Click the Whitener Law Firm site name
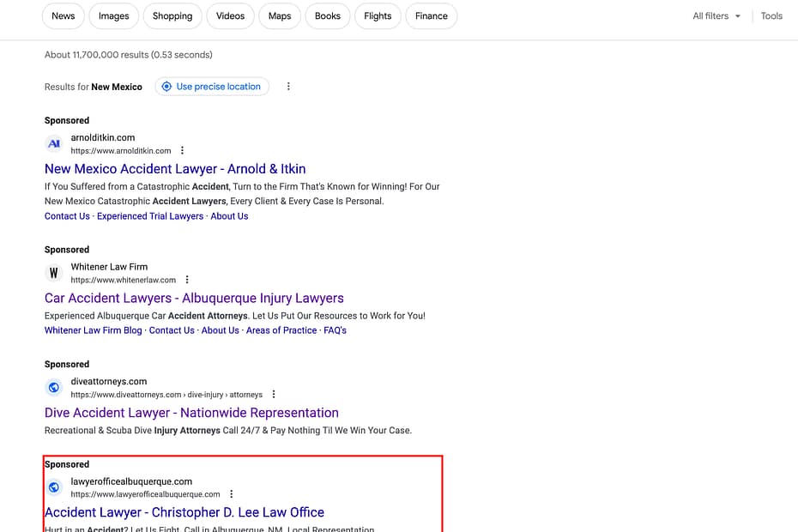The width and height of the screenshot is (798, 532). (109, 267)
